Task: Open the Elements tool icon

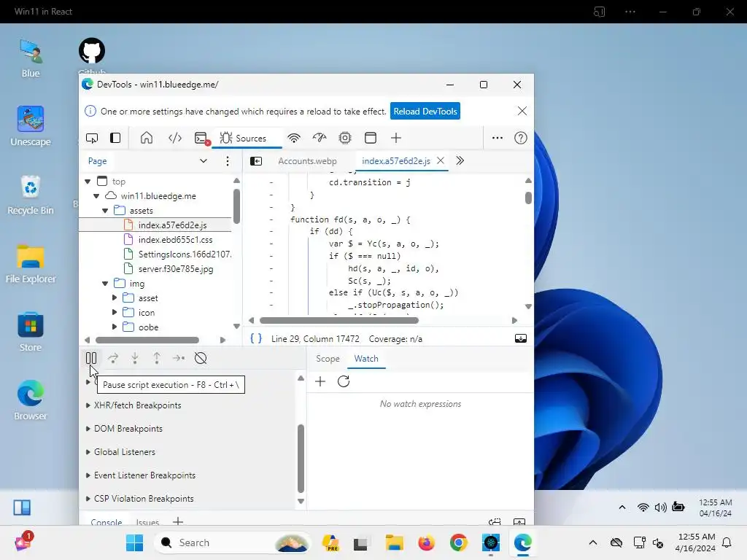Action: (x=175, y=138)
